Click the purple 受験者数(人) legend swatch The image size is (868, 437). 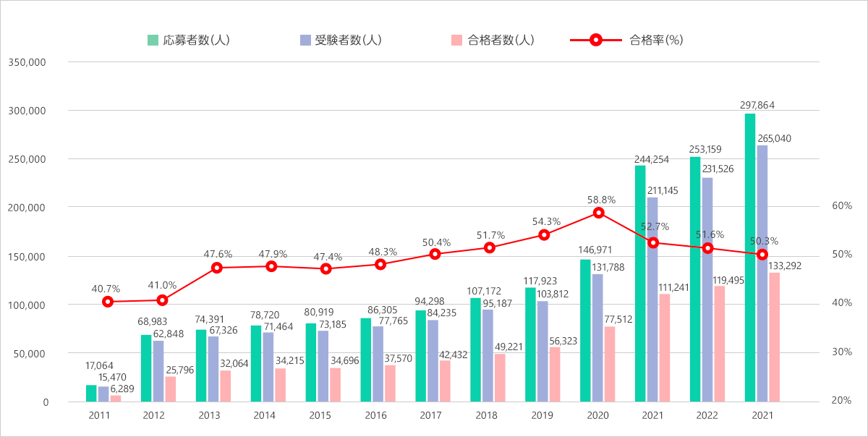(x=306, y=40)
